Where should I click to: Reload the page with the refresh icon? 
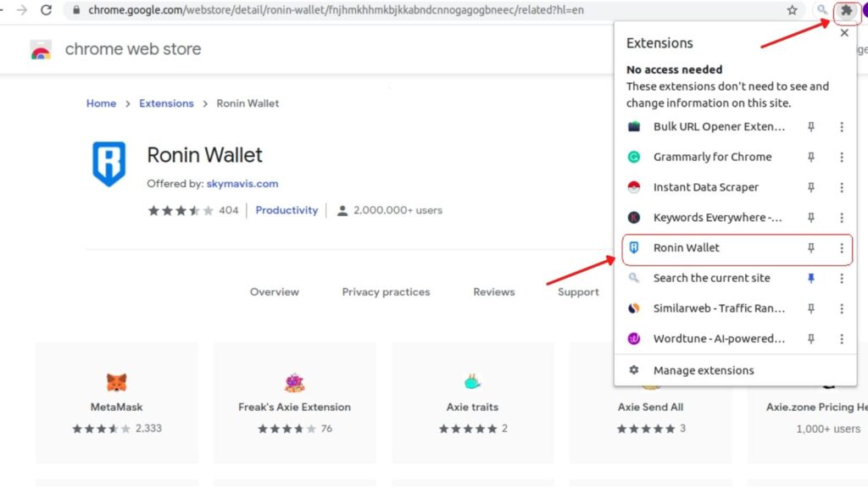(47, 10)
